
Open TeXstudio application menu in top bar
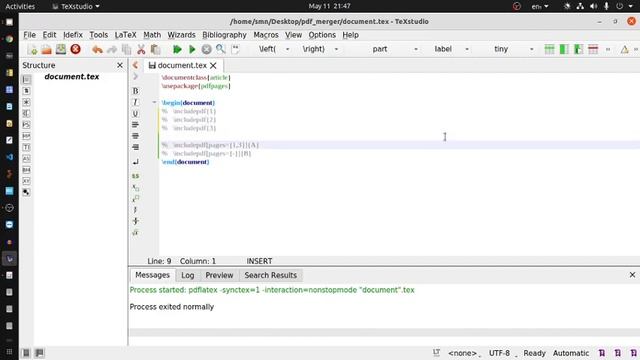point(76,6)
